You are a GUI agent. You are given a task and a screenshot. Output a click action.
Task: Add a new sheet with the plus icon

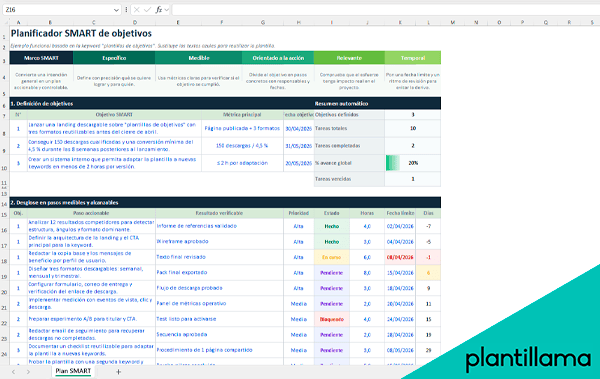coord(118,371)
